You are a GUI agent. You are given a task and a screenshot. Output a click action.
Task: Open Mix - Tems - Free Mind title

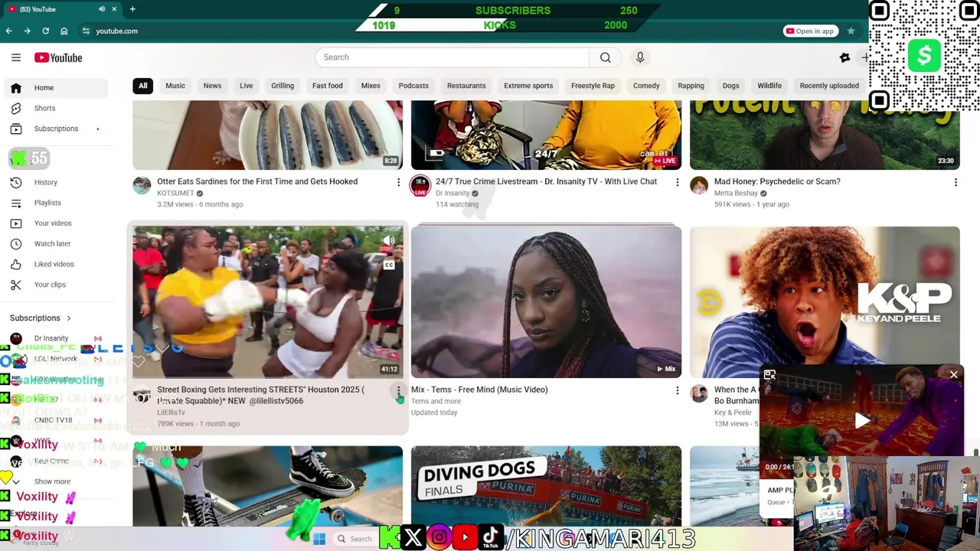pyautogui.click(x=479, y=390)
